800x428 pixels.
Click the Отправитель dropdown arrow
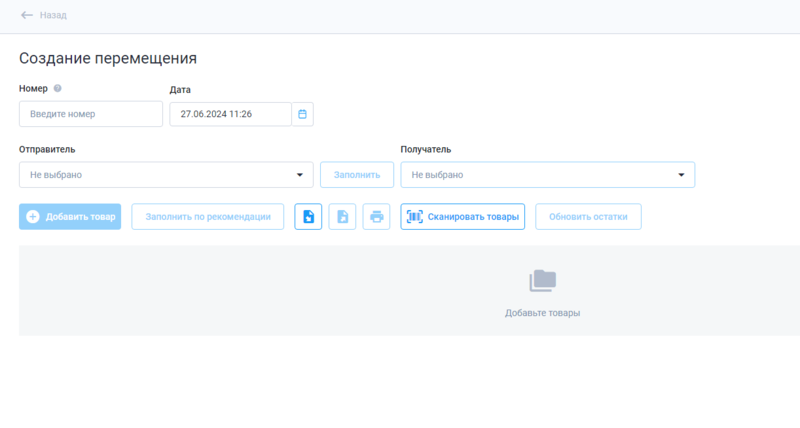point(299,175)
